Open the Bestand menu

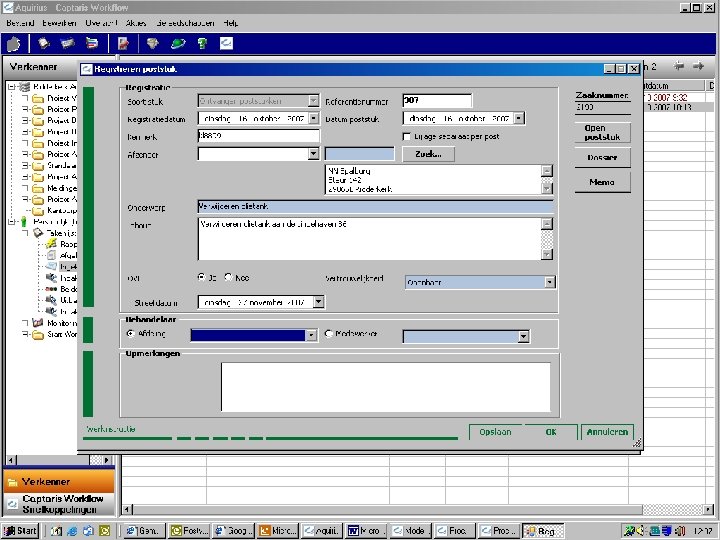pos(20,23)
